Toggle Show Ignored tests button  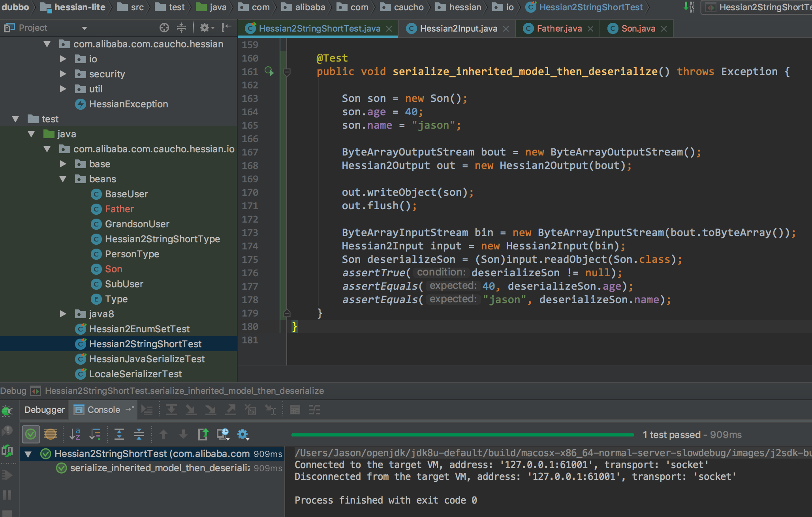51,435
